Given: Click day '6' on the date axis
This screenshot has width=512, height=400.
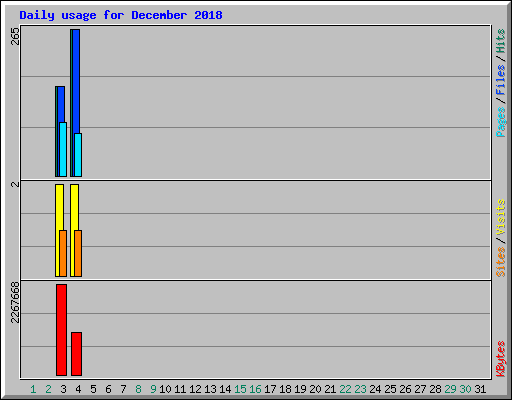Looking at the screenshot, I should point(108,389).
